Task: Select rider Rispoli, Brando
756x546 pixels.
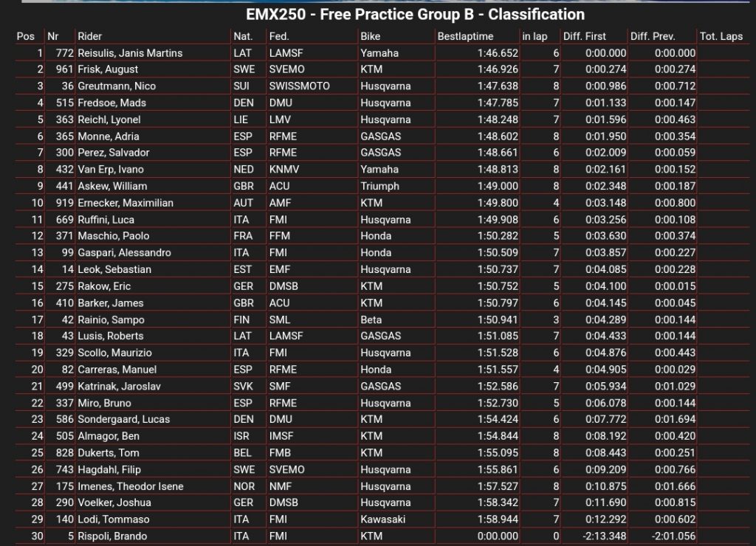Action: (112, 536)
